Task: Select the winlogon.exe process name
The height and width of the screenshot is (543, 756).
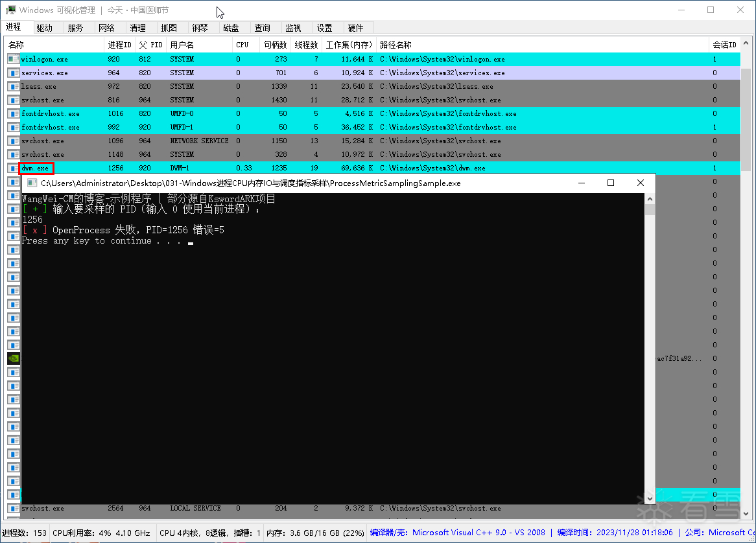Action: (44, 59)
